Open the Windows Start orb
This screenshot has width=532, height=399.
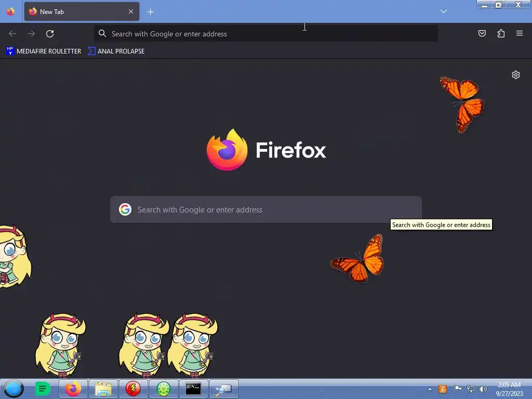(14, 389)
